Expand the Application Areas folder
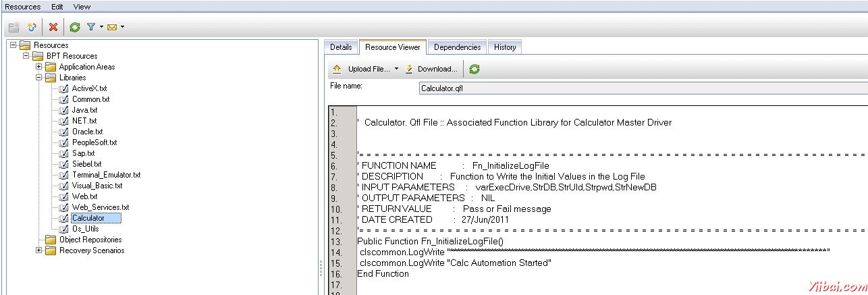The height and width of the screenshot is (295, 868). [x=38, y=67]
